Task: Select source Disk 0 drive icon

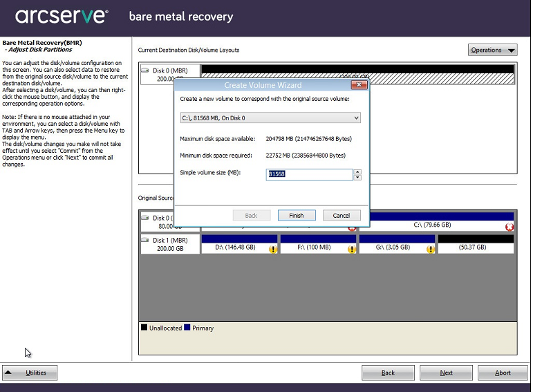Action: (145, 217)
